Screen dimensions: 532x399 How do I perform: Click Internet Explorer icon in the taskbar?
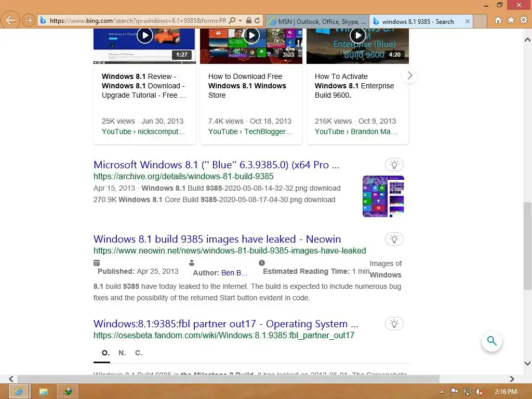pos(19,392)
